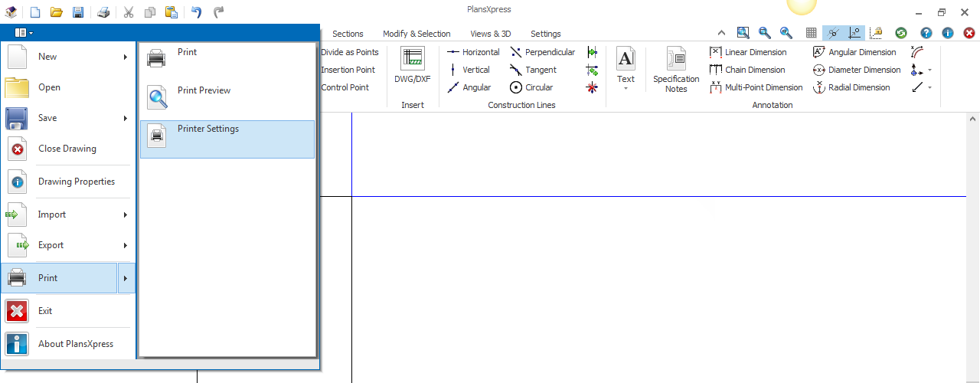Open the Specification Notes tool
Viewport: 980px width, 383px height.
pyautogui.click(x=676, y=70)
